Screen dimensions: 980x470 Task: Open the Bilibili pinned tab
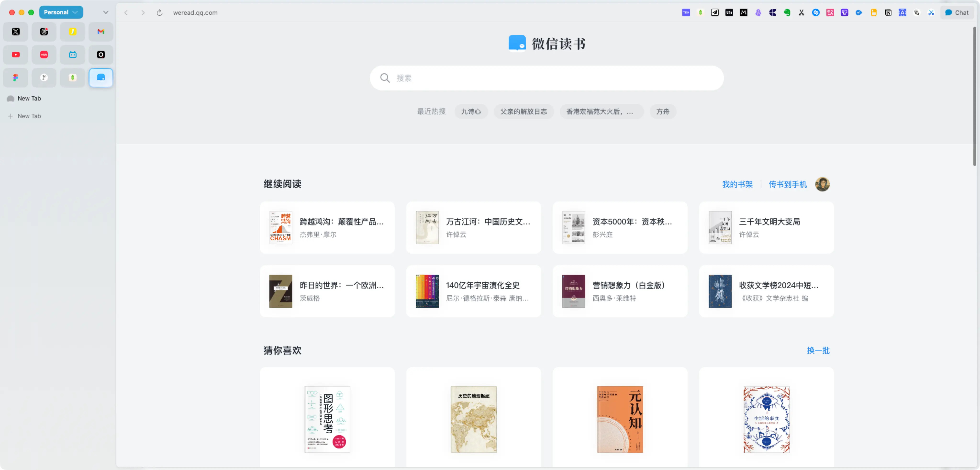point(72,55)
